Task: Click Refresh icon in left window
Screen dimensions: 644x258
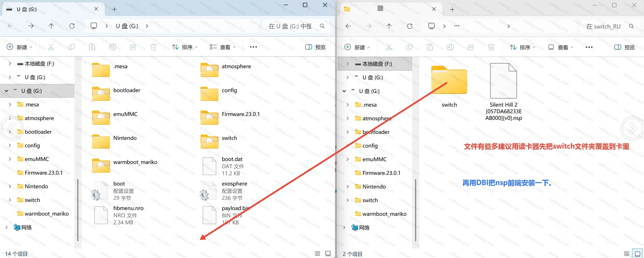Action: (x=72, y=26)
